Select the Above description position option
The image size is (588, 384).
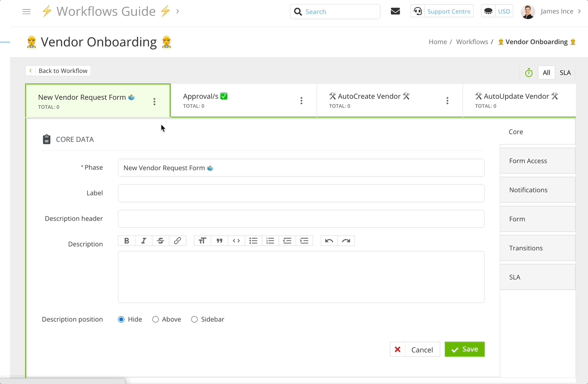click(156, 319)
